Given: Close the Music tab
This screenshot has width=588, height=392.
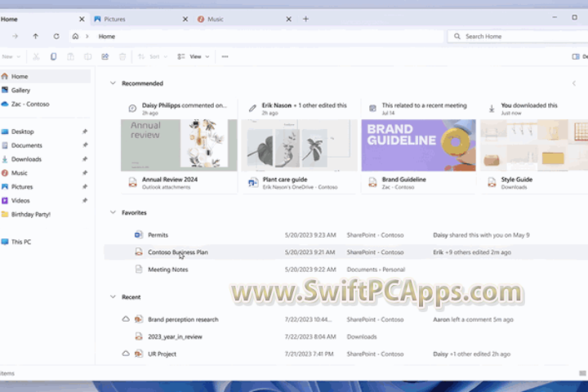Looking at the screenshot, I should click(x=289, y=19).
